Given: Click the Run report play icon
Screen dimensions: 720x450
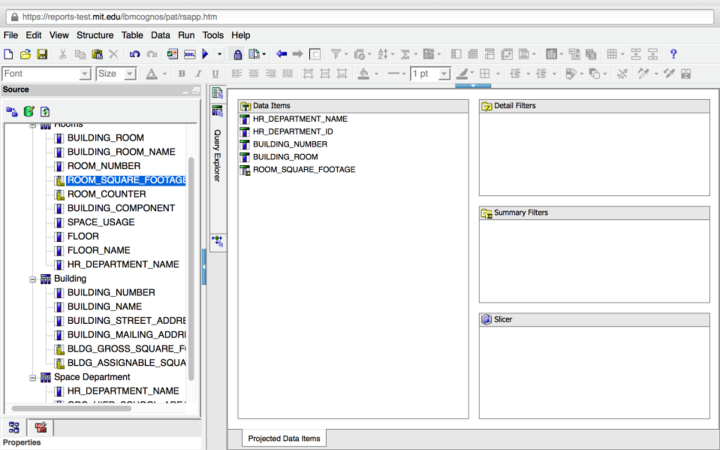Looking at the screenshot, I should [x=206, y=54].
